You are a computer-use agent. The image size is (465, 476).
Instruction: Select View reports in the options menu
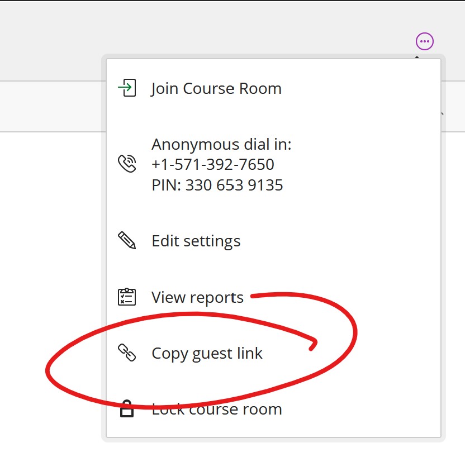(197, 297)
